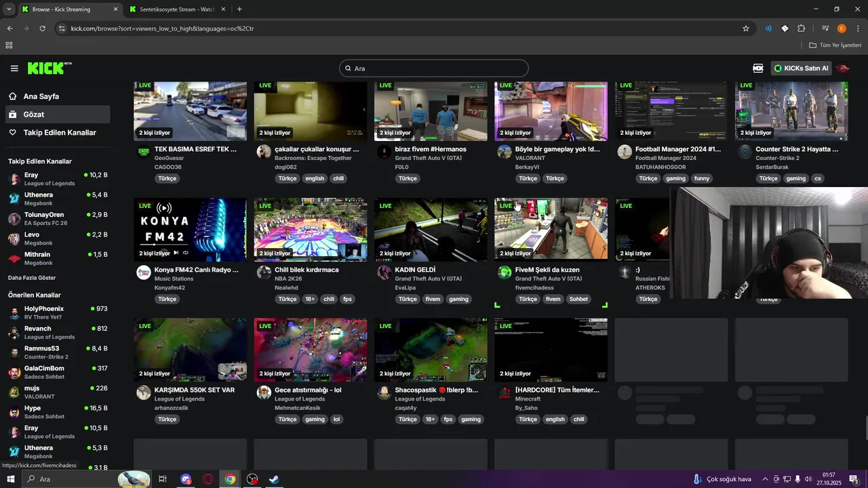Open Rammus53 recommended channel
The image size is (868, 488).
coord(57,352)
